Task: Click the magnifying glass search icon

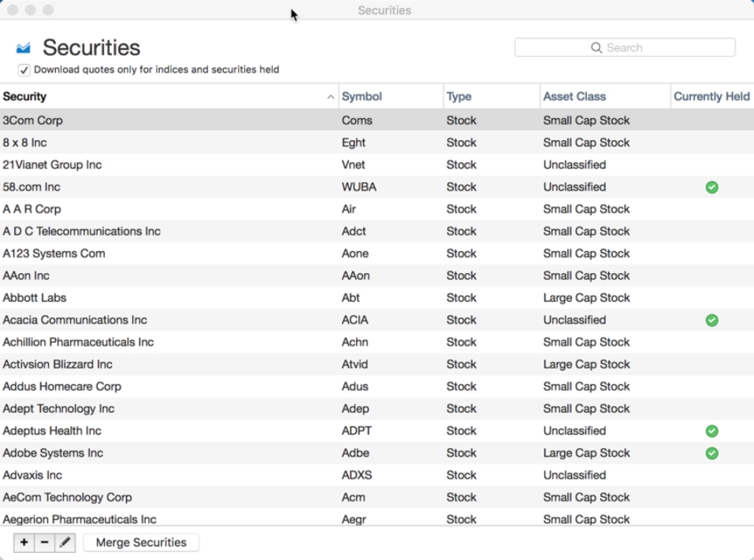Action: pyautogui.click(x=596, y=48)
